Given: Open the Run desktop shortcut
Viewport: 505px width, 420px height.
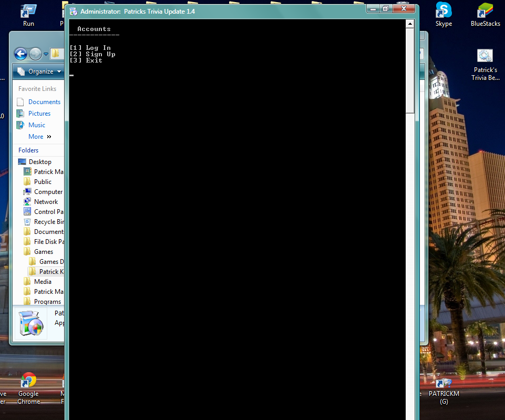Looking at the screenshot, I should 28,15.
